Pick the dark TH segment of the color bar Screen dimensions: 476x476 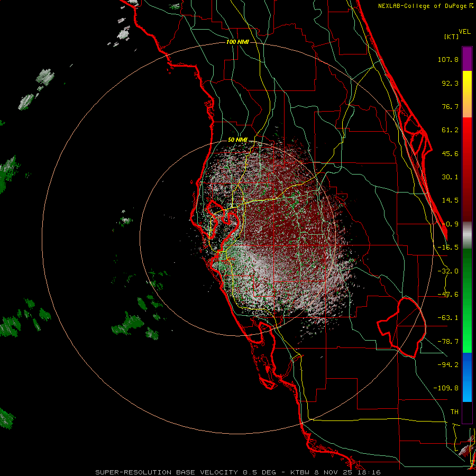467,413
